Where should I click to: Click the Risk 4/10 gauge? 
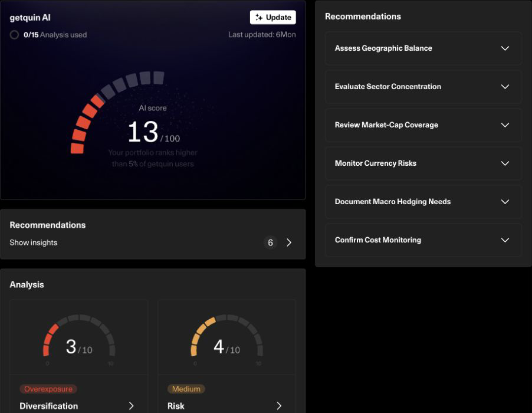[226, 336]
